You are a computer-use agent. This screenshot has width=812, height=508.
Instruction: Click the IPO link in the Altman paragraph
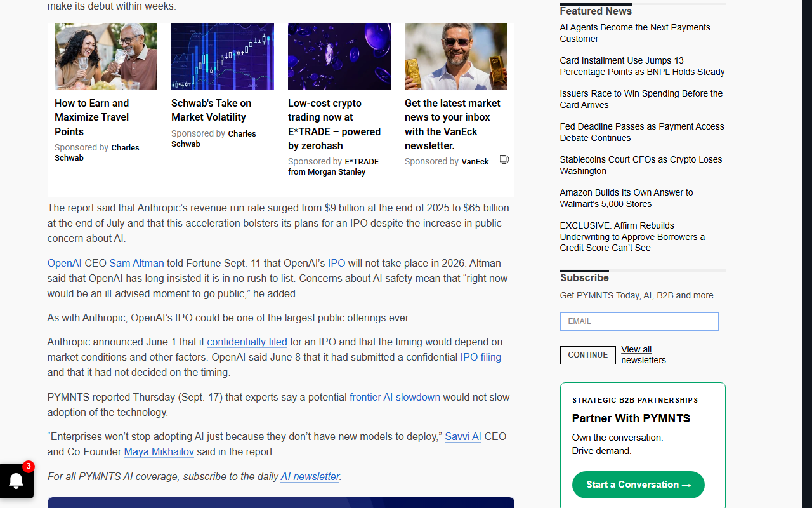[x=336, y=263]
